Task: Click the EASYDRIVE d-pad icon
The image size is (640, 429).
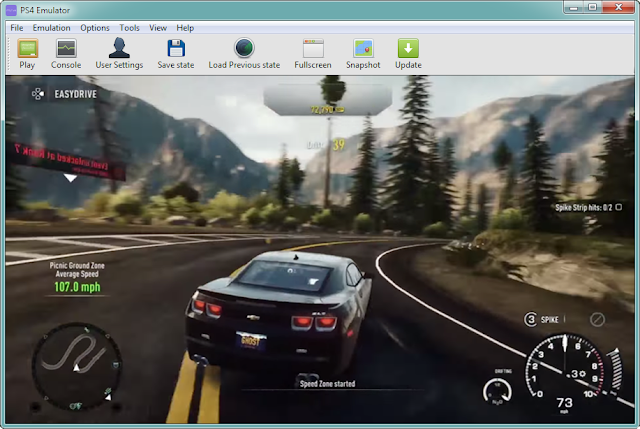Action: point(38,94)
